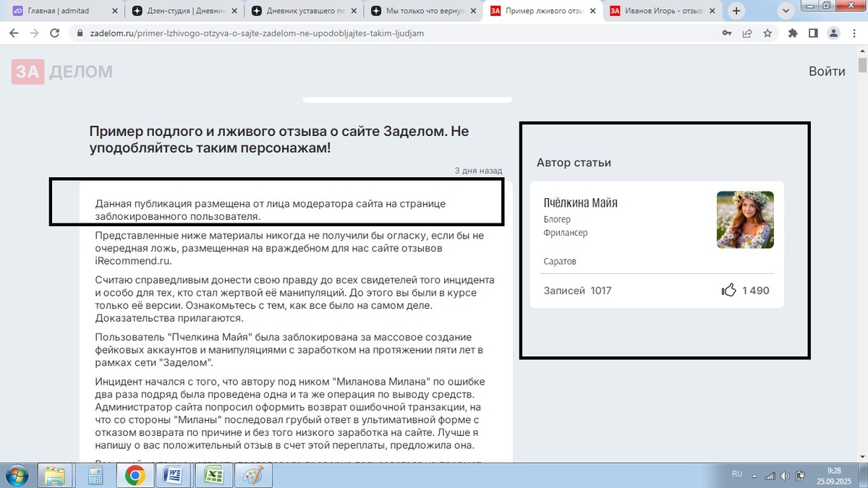Open the tab search dropdown

786,11
